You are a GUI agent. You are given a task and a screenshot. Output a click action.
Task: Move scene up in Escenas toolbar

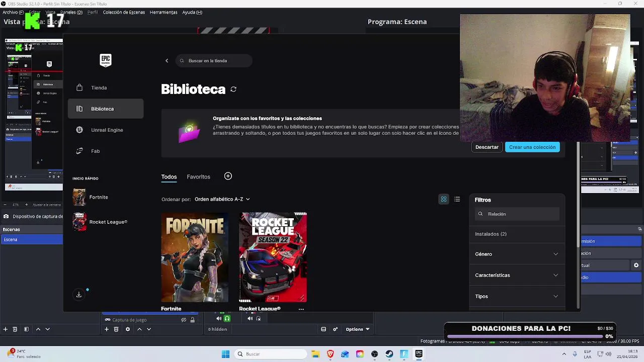38,329
